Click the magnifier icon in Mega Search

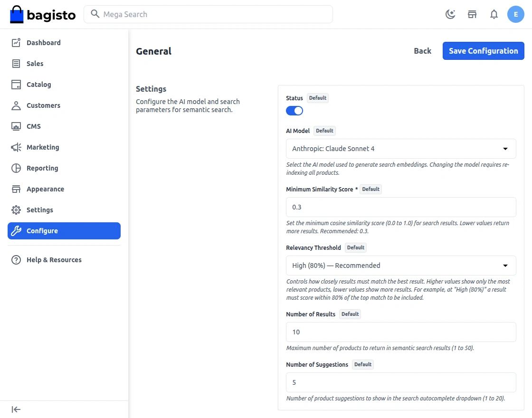pos(95,14)
